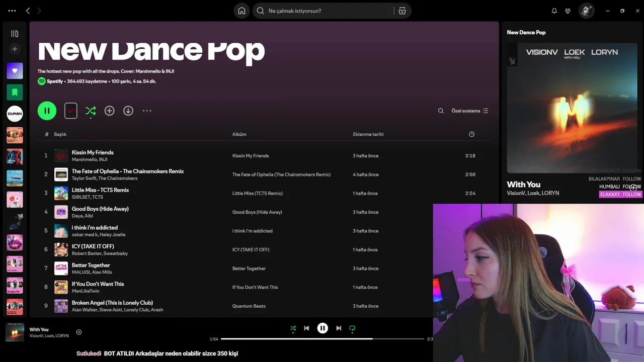
Task: Open the DUMAN artist in sidebar
Action: click(x=15, y=114)
